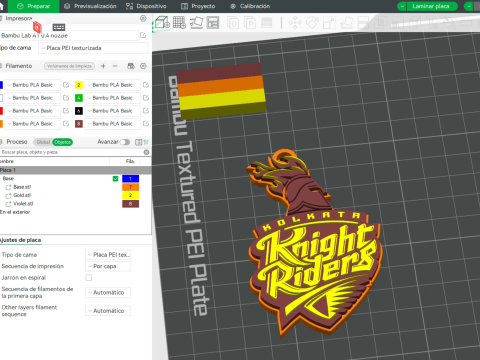Select the Gold.stl part in object list
The height and width of the screenshot is (360, 480).
pyautogui.click(x=22, y=195)
